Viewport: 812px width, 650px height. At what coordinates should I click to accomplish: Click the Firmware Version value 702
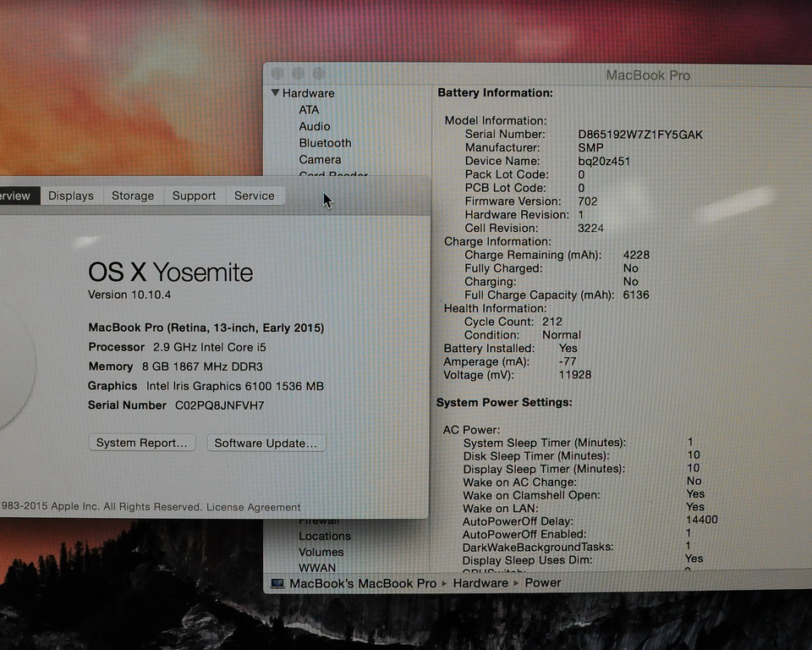[x=588, y=201]
